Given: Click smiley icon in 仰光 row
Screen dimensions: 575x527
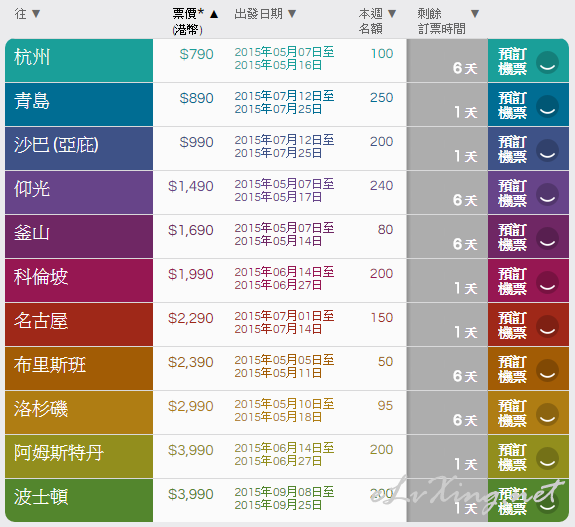Looking at the screenshot, I should point(547,194).
